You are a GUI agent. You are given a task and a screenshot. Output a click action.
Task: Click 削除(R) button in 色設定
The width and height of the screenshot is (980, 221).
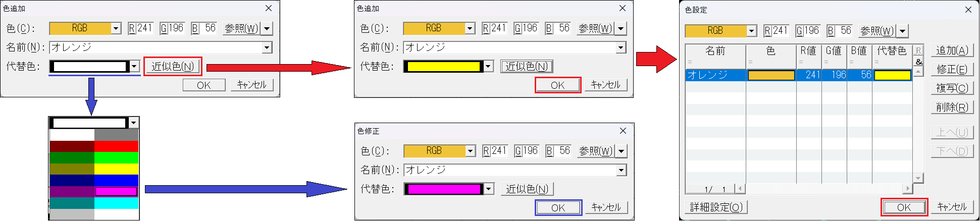[952, 107]
